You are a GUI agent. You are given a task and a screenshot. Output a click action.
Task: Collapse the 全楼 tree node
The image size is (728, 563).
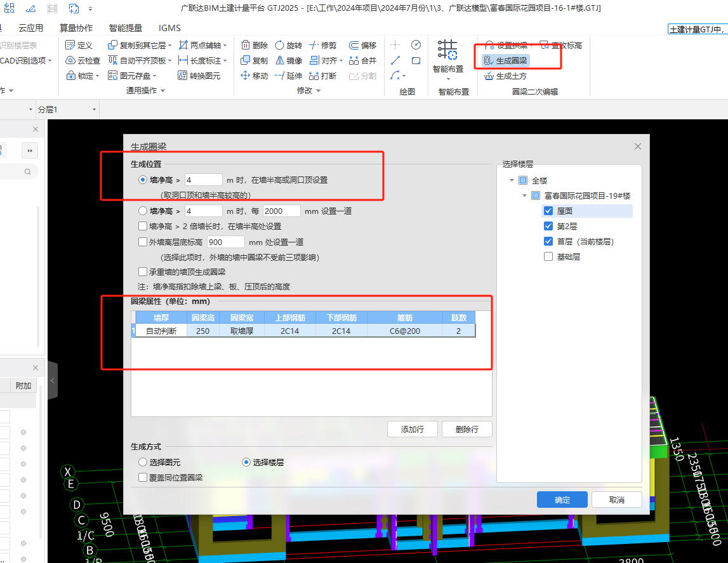512,180
